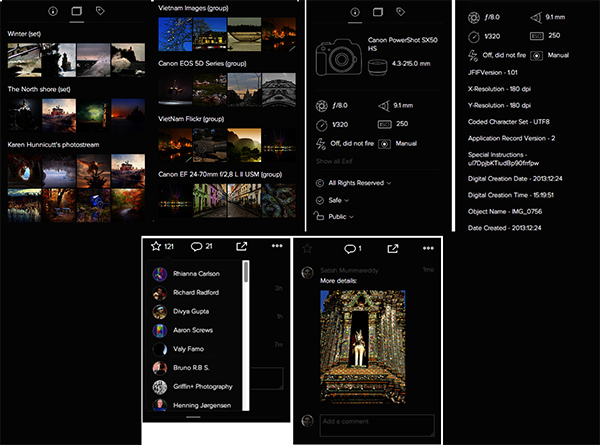Open Griffin+ Photography in the faves list
Viewport: 600px width, 445px height.
203,386
